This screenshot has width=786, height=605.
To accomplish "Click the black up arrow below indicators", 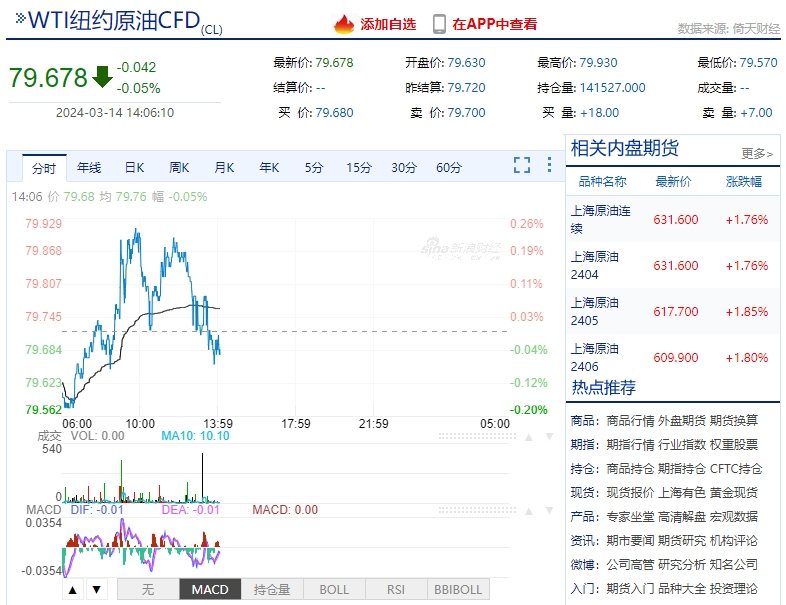I will [73, 589].
